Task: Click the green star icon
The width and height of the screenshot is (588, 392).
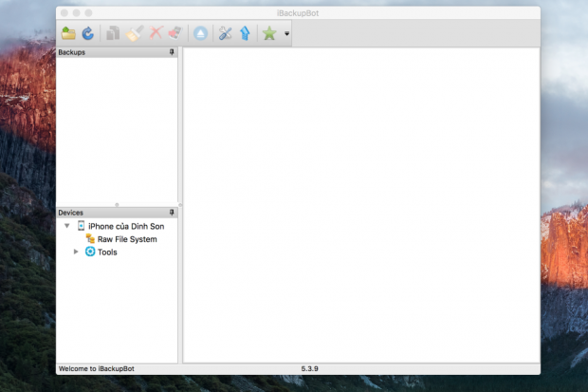Action: [269, 33]
